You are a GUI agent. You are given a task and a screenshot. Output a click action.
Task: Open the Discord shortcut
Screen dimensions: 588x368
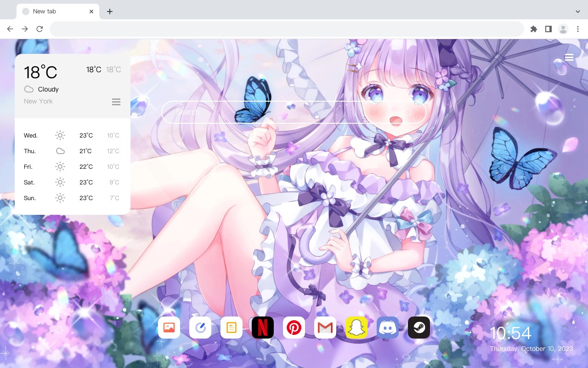pyautogui.click(x=388, y=328)
